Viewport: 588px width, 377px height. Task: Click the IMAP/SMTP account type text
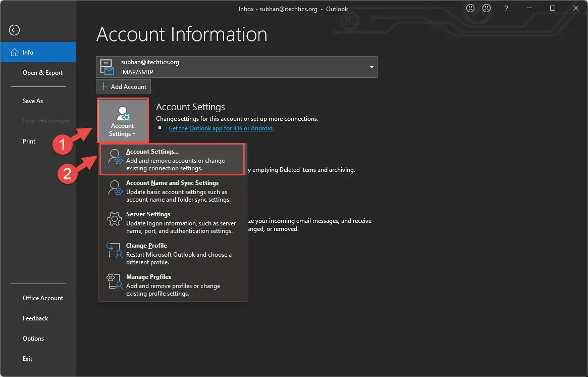point(137,72)
